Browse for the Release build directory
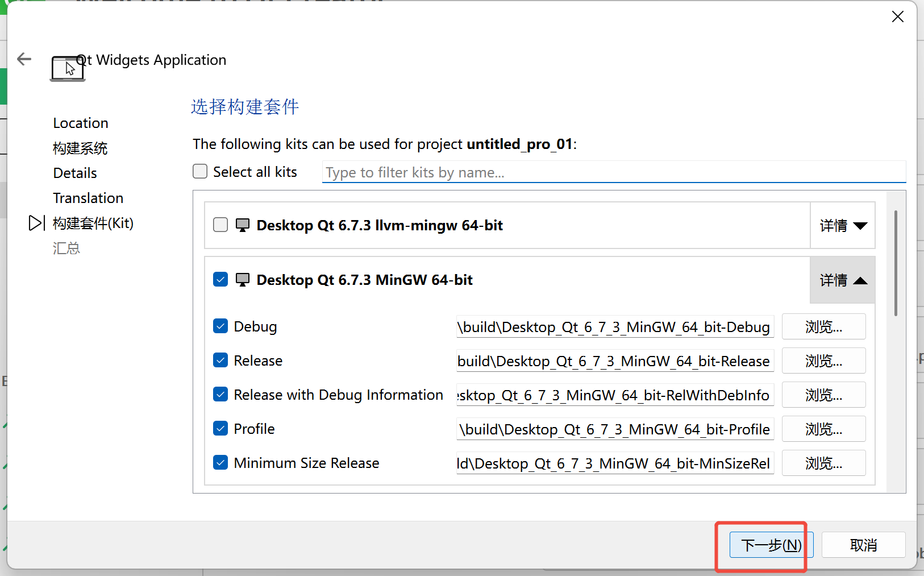The height and width of the screenshot is (576, 924). pos(823,360)
